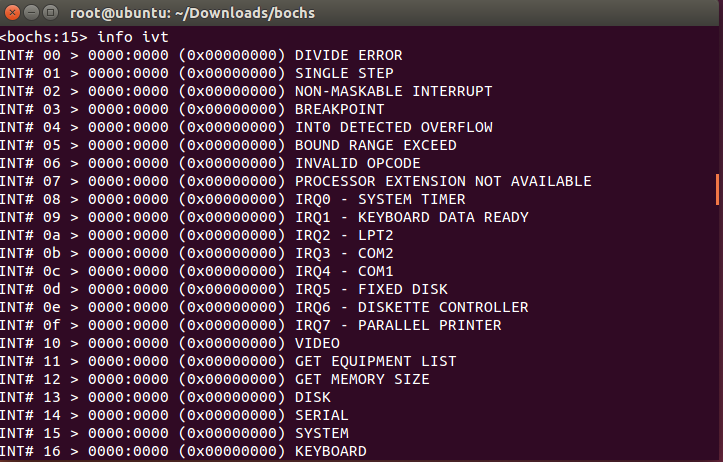Screen dimensions: 723x462
Task: Click '(0x00000000)' on INT# 12 line
Action: tap(232, 379)
